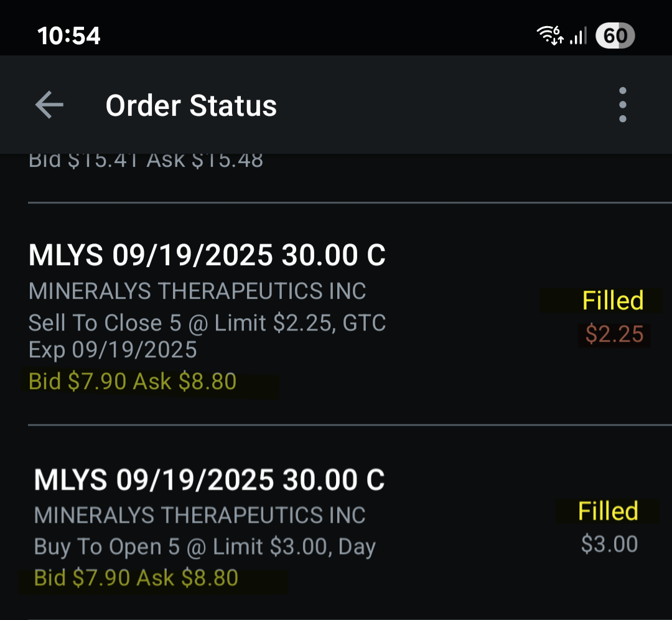Viewport: 672px width, 620px height.
Task: Tap the back arrow icon
Action: coord(49,105)
